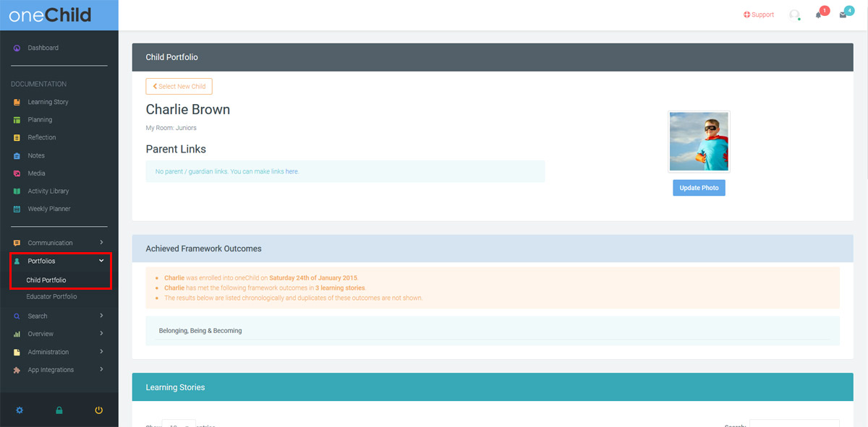The image size is (868, 427).
Task: Click the user avatar icon in header
Action: 794,15
